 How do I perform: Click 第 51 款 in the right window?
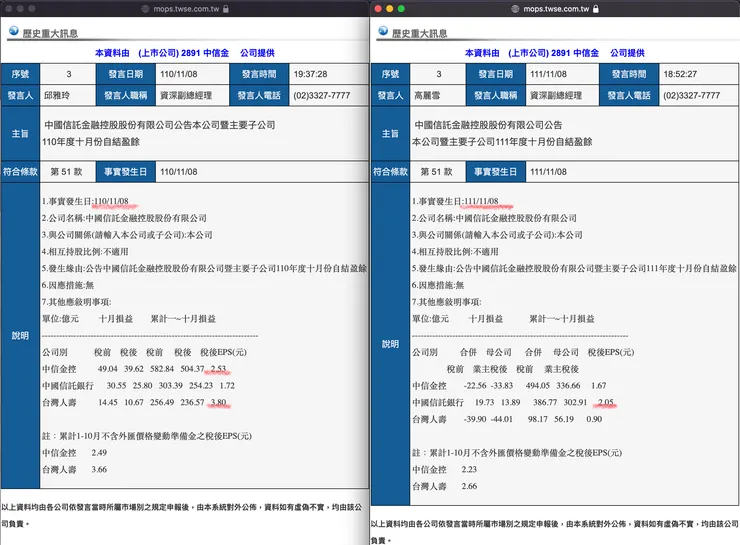[x=437, y=172]
